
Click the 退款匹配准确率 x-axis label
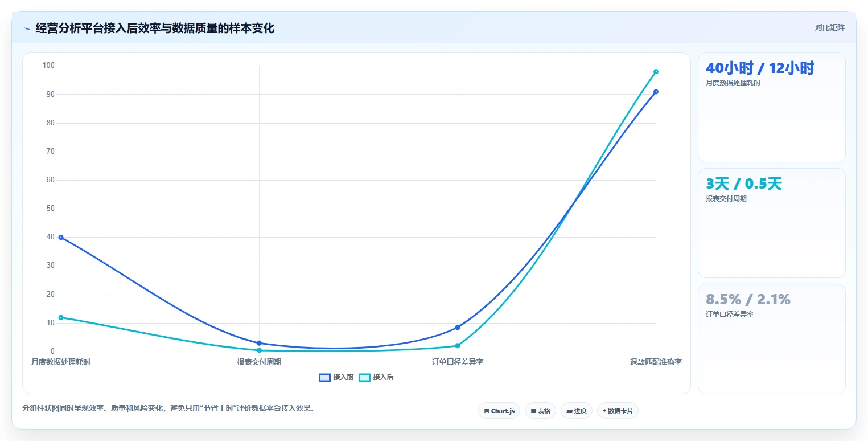(x=656, y=362)
